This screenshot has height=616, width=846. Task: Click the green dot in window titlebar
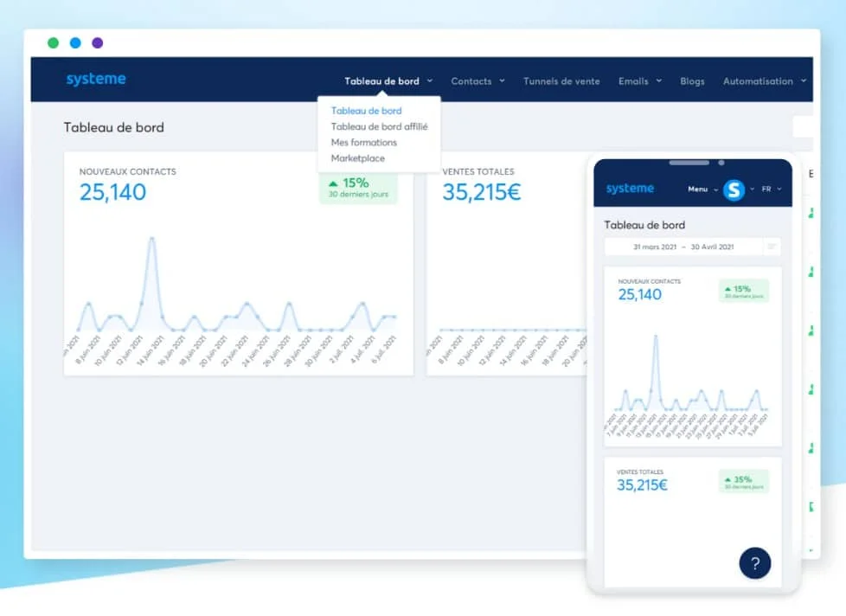click(x=54, y=42)
